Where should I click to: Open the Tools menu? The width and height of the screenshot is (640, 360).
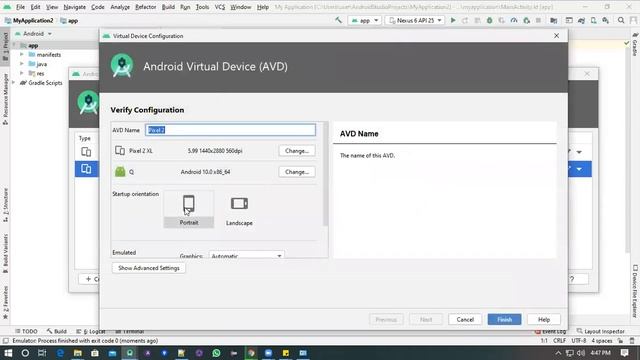pyautogui.click(x=202, y=7)
